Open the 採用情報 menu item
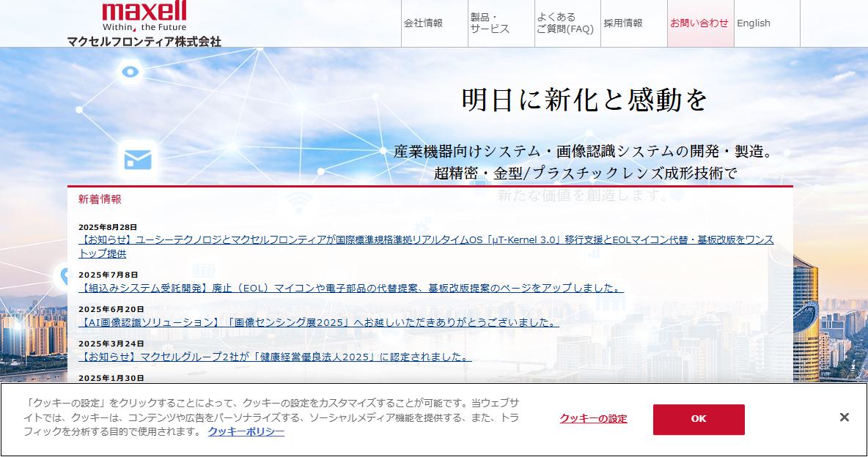 tap(634, 23)
